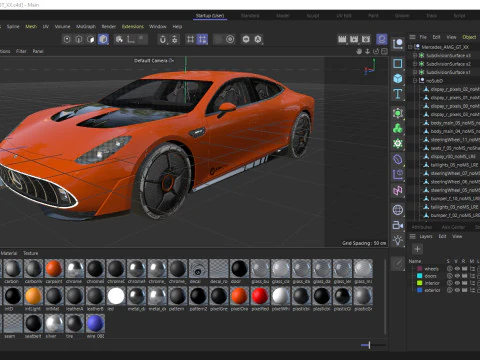
Task: Click the viewport pan hand icon
Action: point(359,51)
